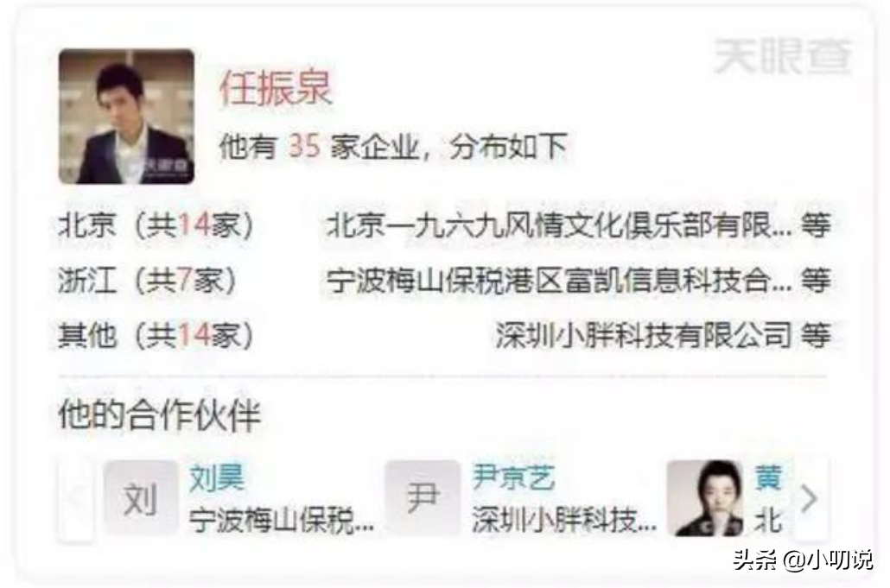Show next partners with right chevron
This screenshot has width=890, height=588.
pyautogui.click(x=810, y=499)
